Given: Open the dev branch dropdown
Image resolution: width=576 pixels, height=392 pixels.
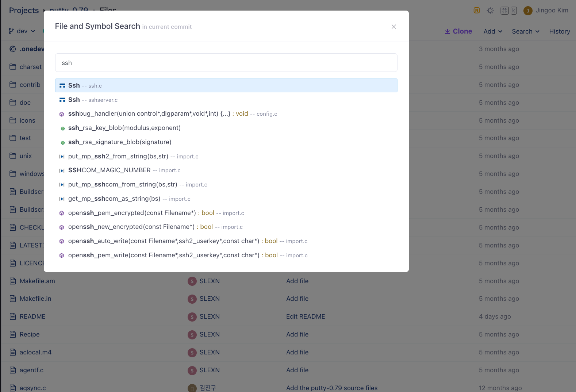Looking at the screenshot, I should [x=22, y=31].
